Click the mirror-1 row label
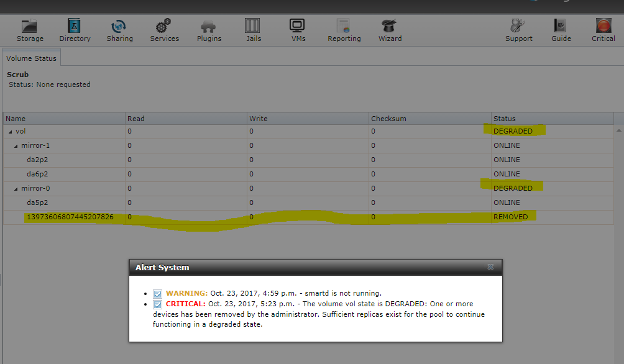This screenshot has height=364, width=624. (35, 145)
